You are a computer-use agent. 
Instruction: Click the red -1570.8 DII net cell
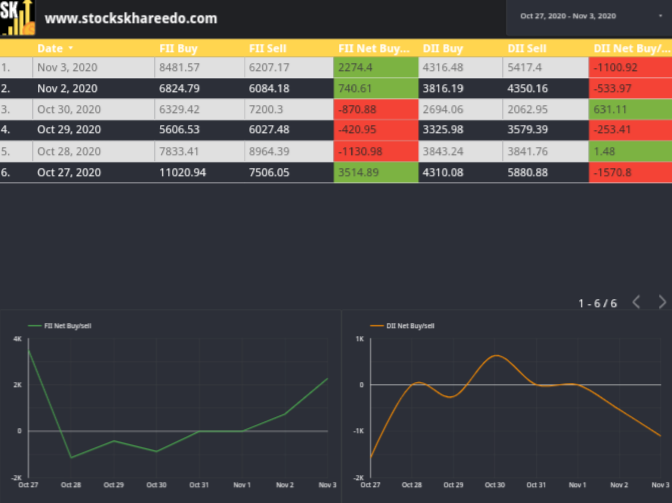click(630, 172)
